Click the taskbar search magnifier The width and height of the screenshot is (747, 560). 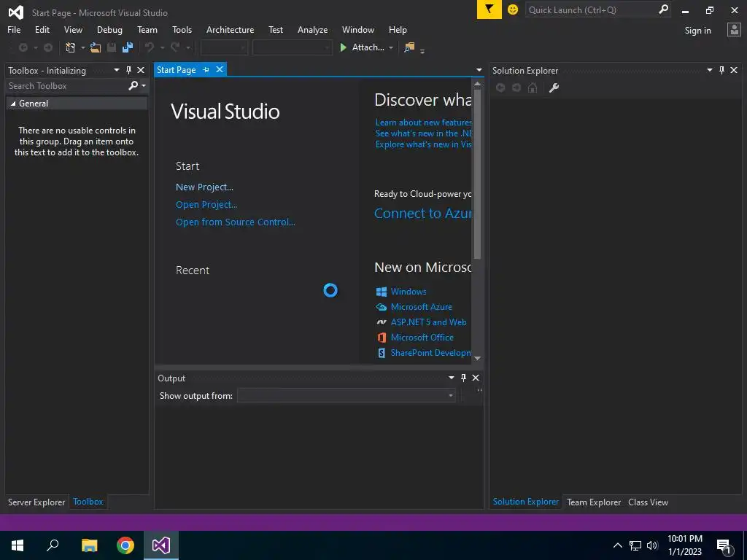[x=53, y=545]
